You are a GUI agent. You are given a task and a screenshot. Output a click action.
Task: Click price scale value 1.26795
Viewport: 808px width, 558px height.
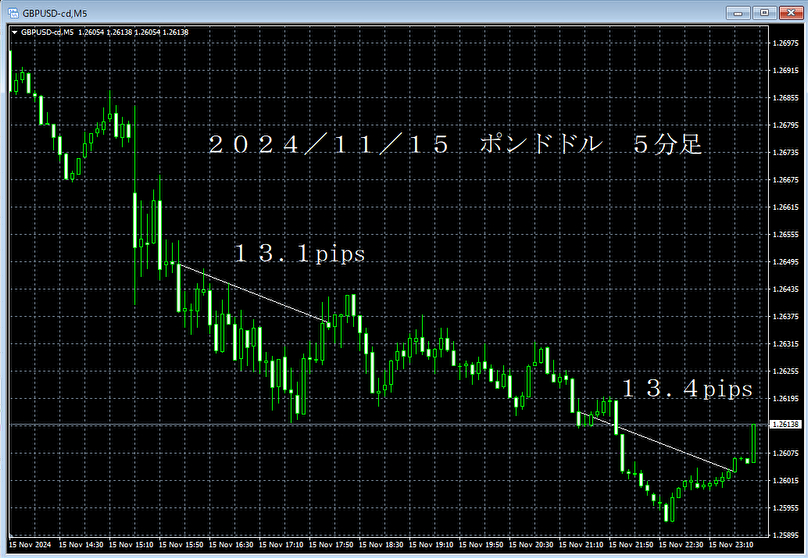click(786, 125)
